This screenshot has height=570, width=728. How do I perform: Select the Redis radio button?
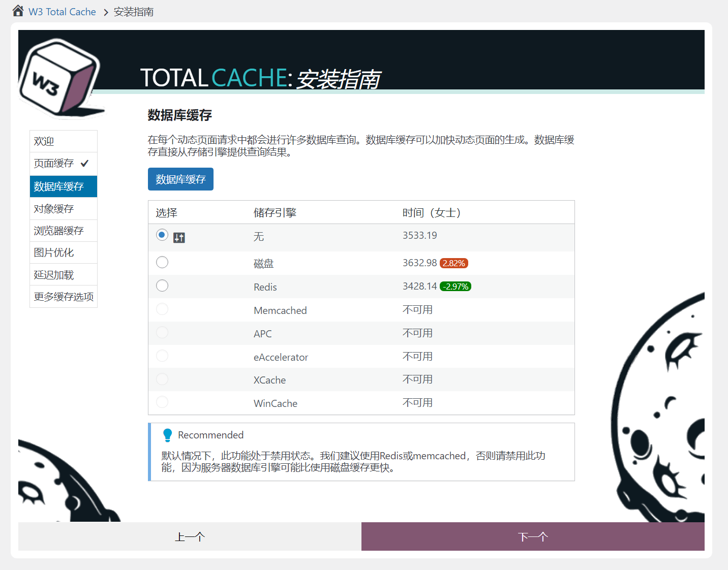click(162, 286)
